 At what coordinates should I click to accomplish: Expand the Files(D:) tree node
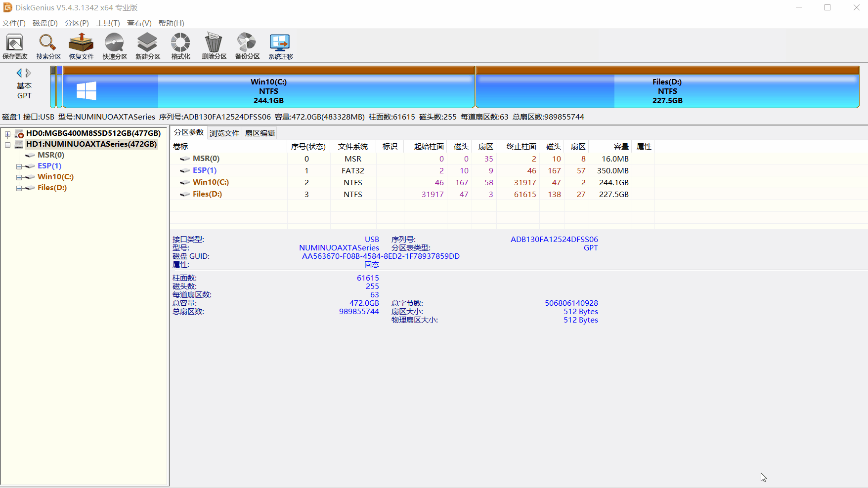19,188
